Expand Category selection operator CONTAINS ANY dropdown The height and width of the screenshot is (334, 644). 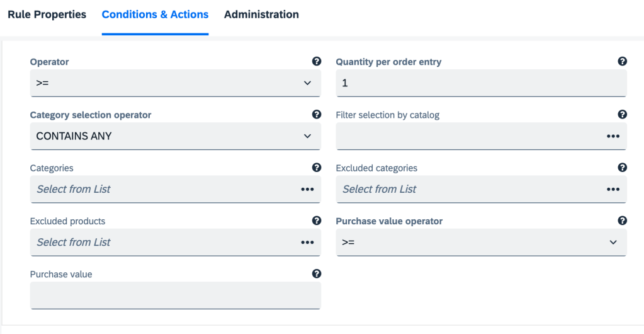175,136
